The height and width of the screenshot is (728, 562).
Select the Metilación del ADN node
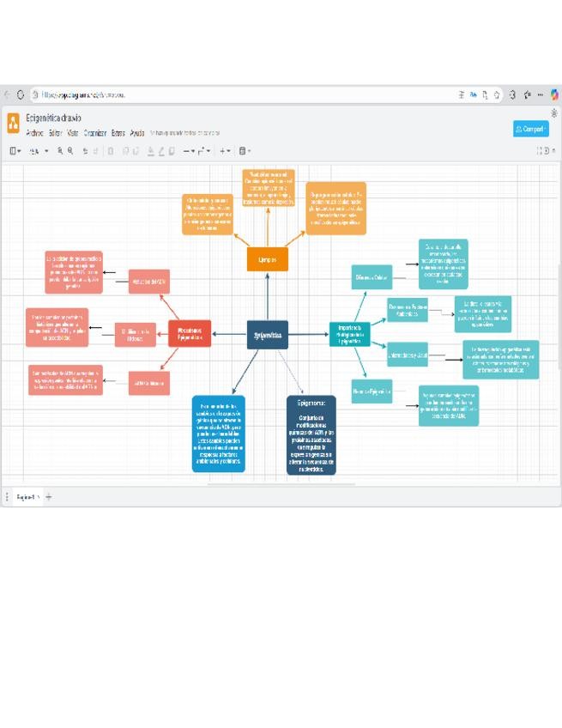pyautogui.click(x=149, y=282)
